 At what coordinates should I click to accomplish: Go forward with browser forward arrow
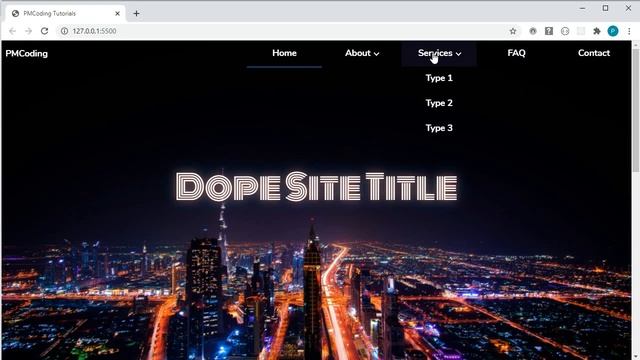coord(28,31)
